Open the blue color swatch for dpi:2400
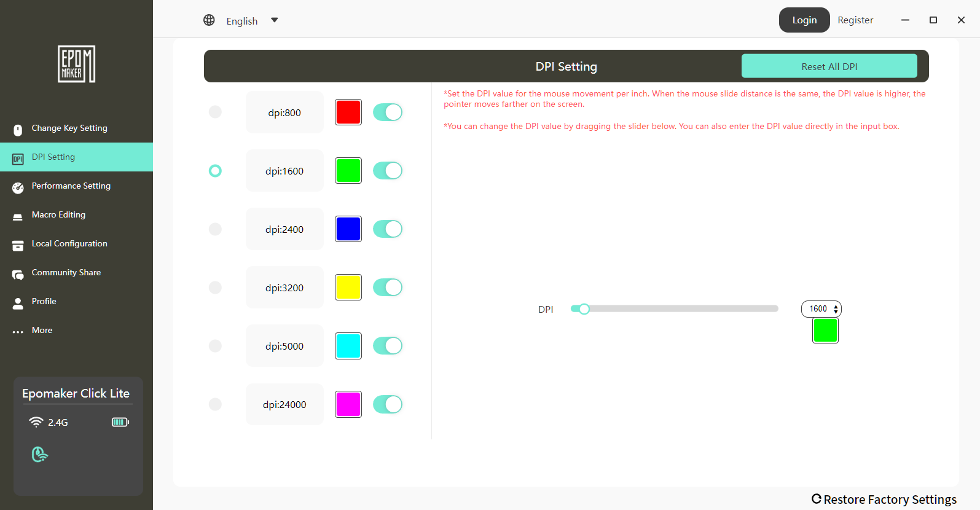The width and height of the screenshot is (980, 510). pos(348,229)
